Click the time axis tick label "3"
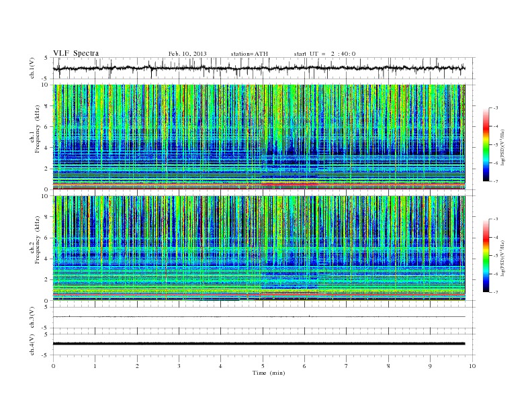532x411 pixels. [179, 366]
